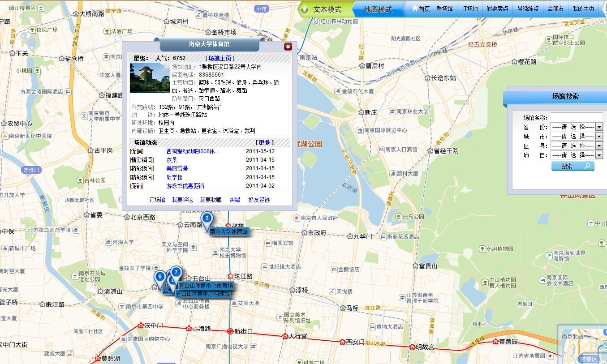This screenshot has width=607, height=364.
Task: Click map marker number 6
Action: [x=159, y=277]
